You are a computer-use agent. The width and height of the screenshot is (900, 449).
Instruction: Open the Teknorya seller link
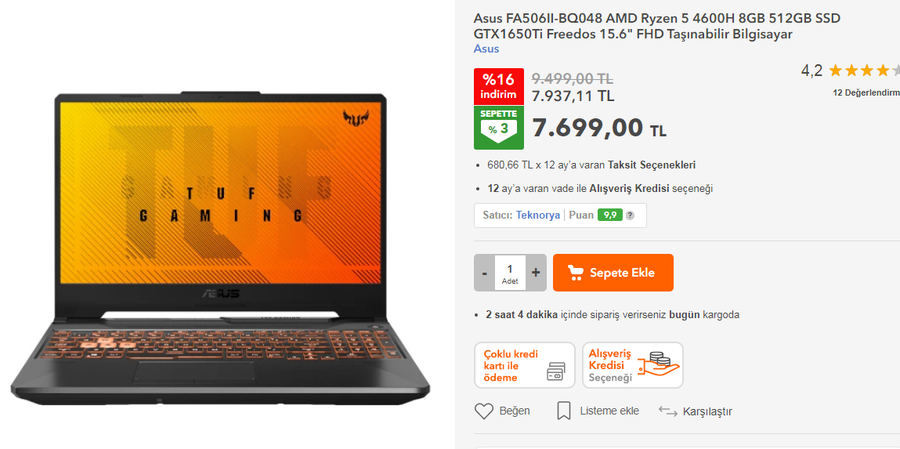538,215
